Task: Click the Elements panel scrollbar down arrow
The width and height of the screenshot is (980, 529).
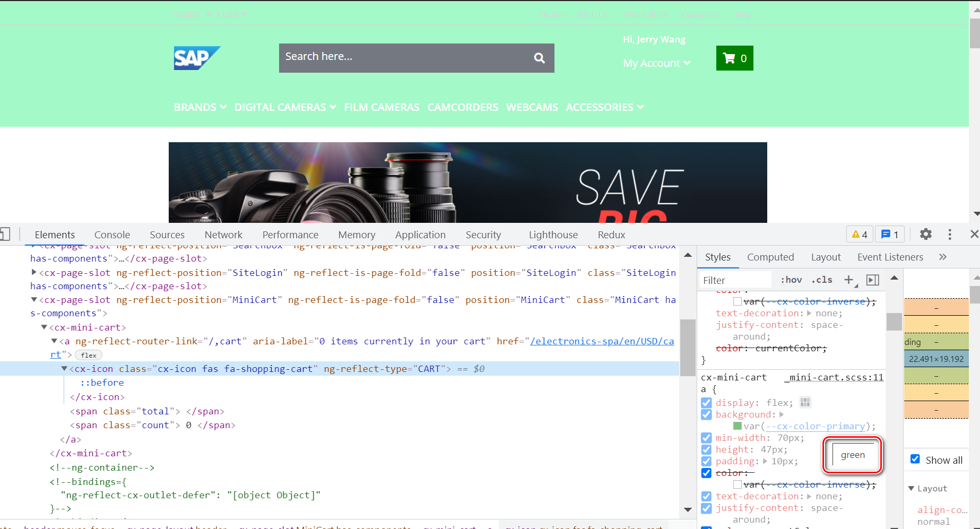Action: (x=688, y=509)
